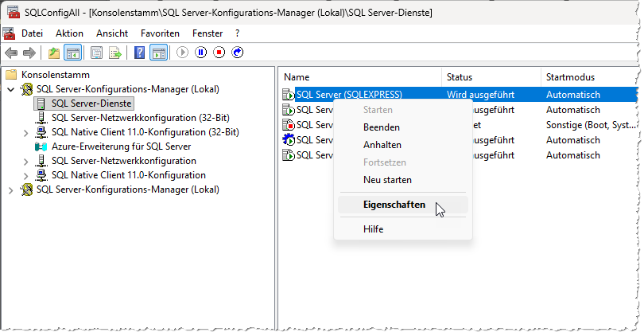Click the Back arrow toolbar icon
Viewport: 644px width, 336px height.
pyautogui.click(x=11, y=53)
